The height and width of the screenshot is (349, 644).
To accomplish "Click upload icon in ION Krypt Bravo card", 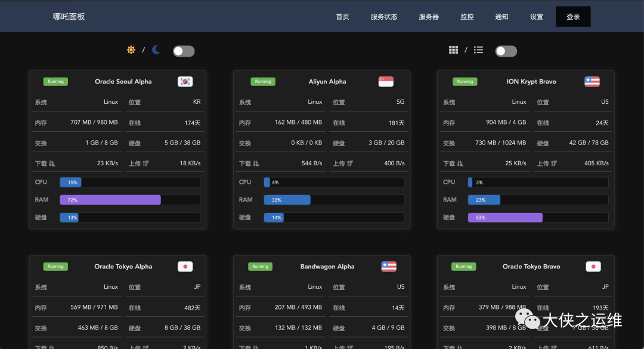I will 554,163.
